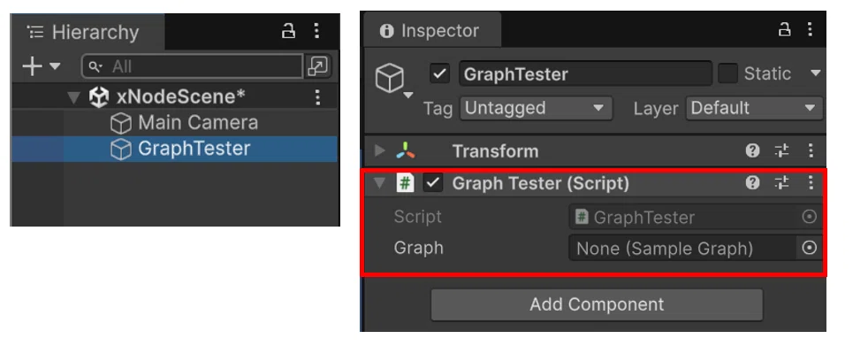Open the Inspector panel three-dot menu
The image size is (868, 354).
click(811, 29)
